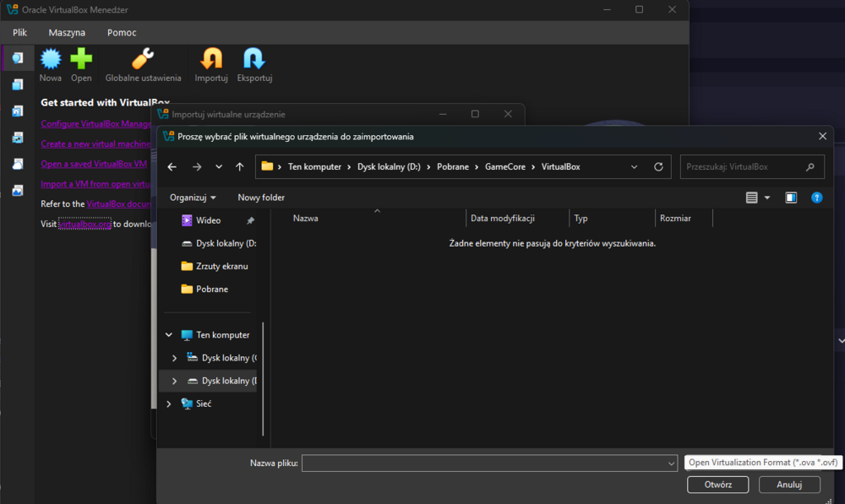Open the file type filter dropdown
Viewport: 845px width, 504px height.
click(x=762, y=463)
